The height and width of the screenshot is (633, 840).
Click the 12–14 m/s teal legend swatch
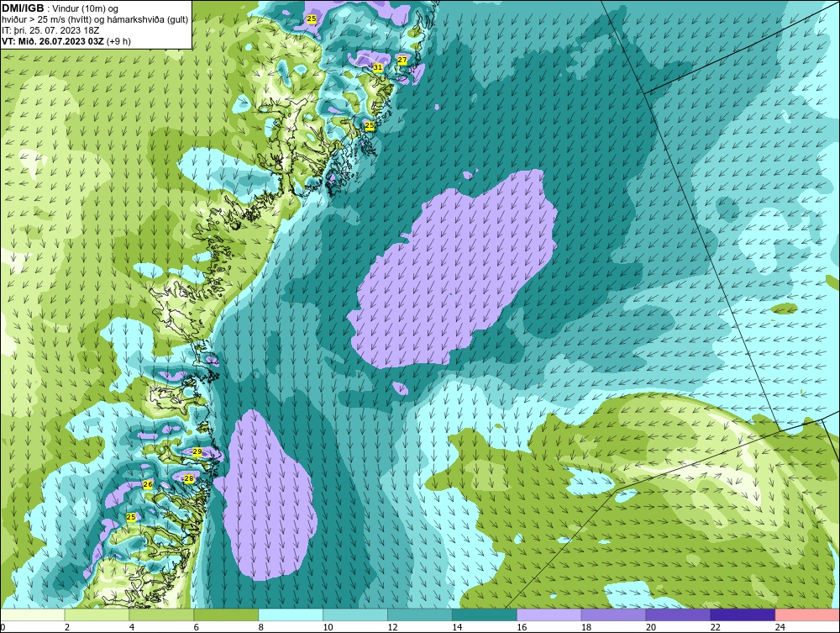[419, 615]
